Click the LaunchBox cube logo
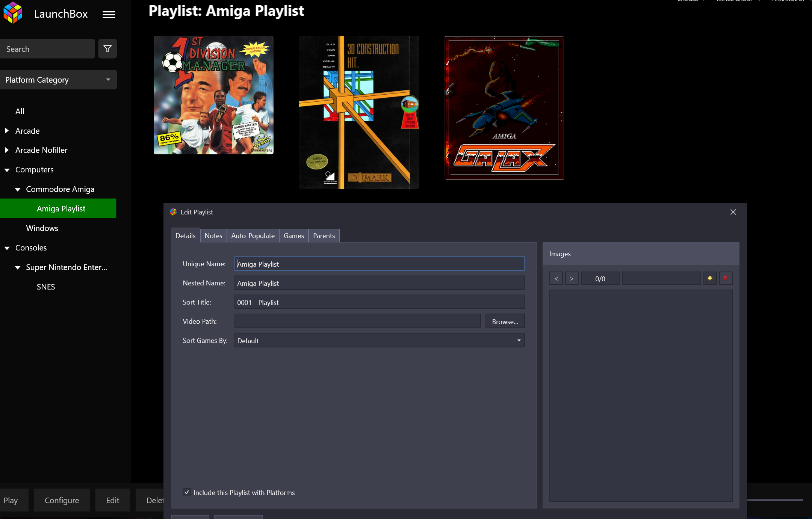This screenshot has height=519, width=812. pos(13,13)
